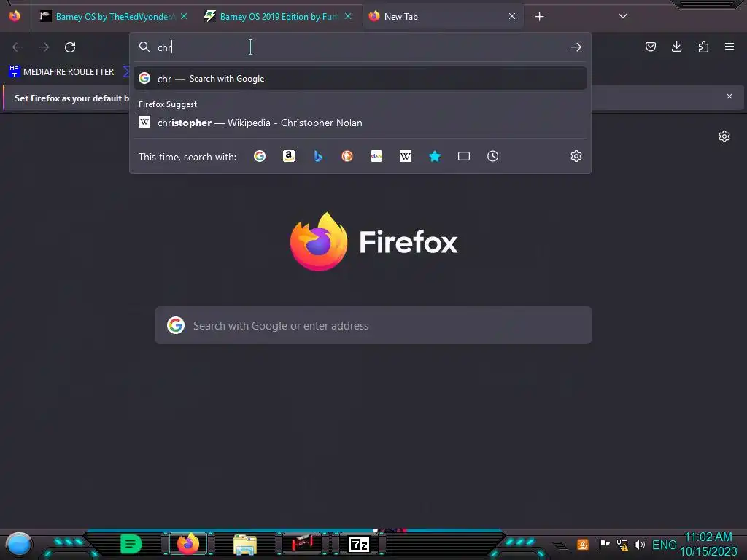Click the Google one-off search engine icon
This screenshot has width=747, height=560.
coord(260,156)
